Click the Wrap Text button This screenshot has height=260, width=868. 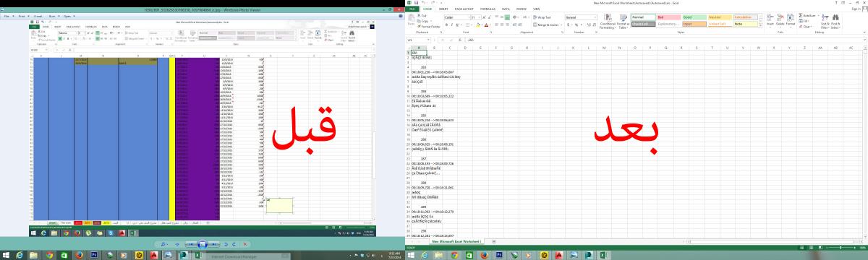pos(542,17)
